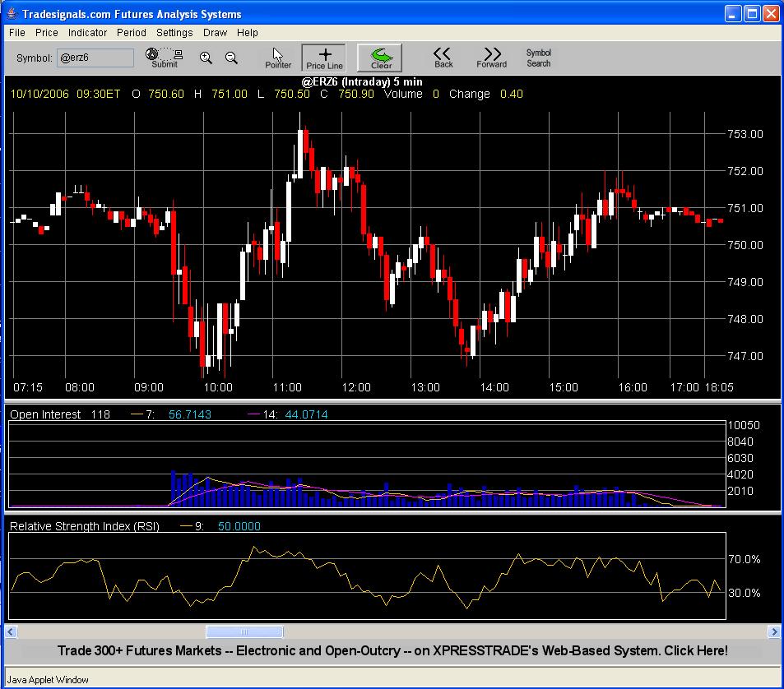Viewport: 784px width, 689px height.
Task: Expand the Settings menu
Action: click(174, 33)
